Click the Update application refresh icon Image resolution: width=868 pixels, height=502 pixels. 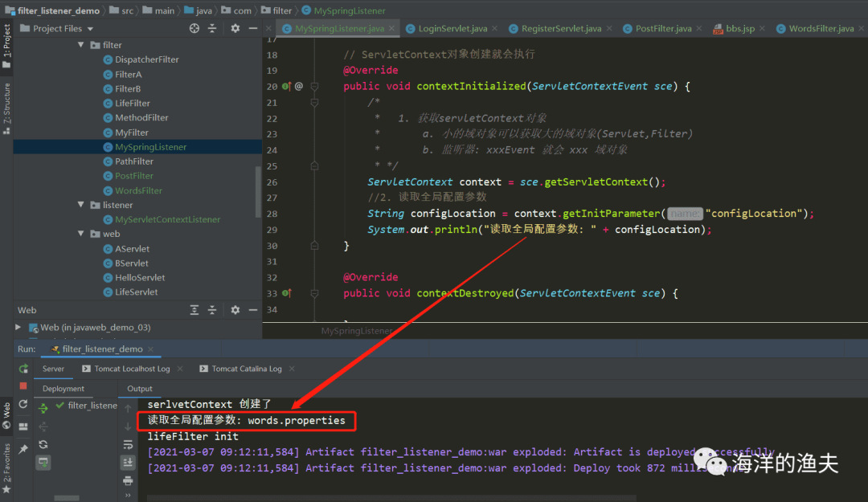(x=23, y=405)
